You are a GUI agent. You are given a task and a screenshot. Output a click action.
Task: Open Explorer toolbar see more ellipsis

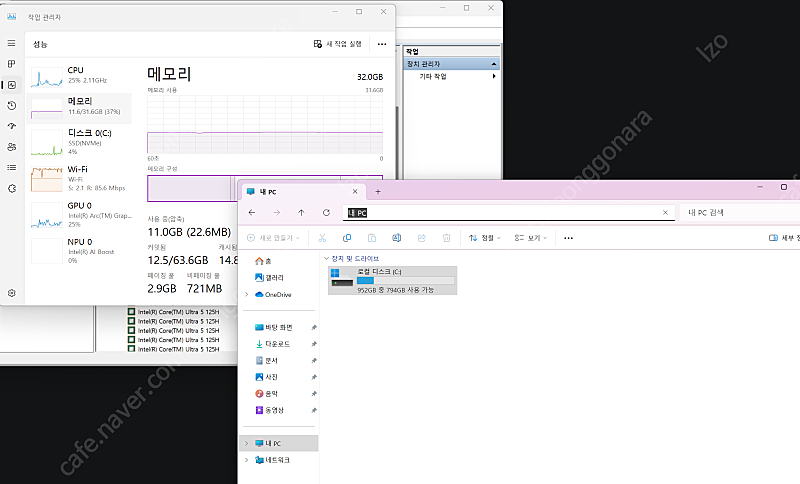[x=568, y=238]
